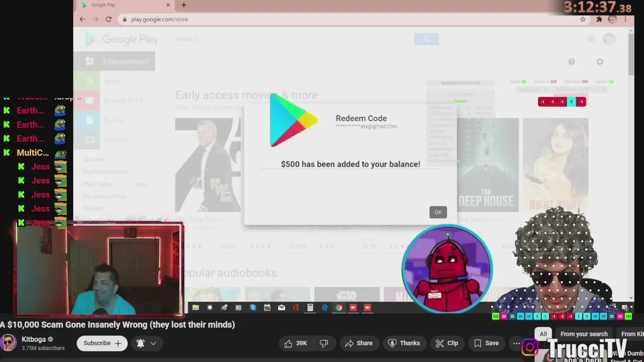Go forward in the recorded browser
644x362 pixels.
96,19
